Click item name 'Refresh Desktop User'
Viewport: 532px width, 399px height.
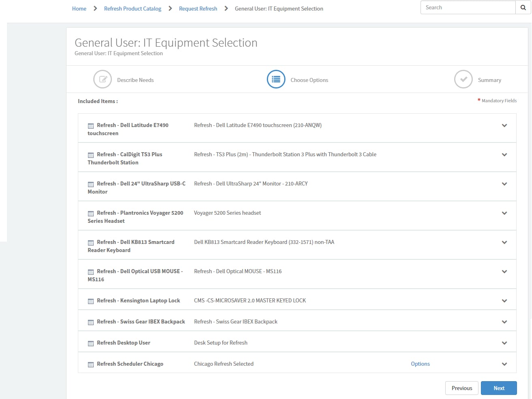click(124, 343)
